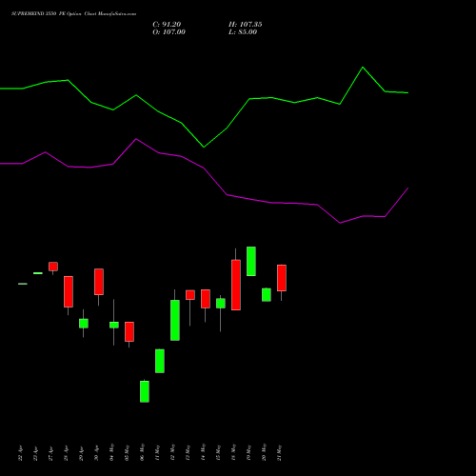The width and height of the screenshot is (476, 476).
Task: Click the high value H: 107.35
Action: pos(246,25)
